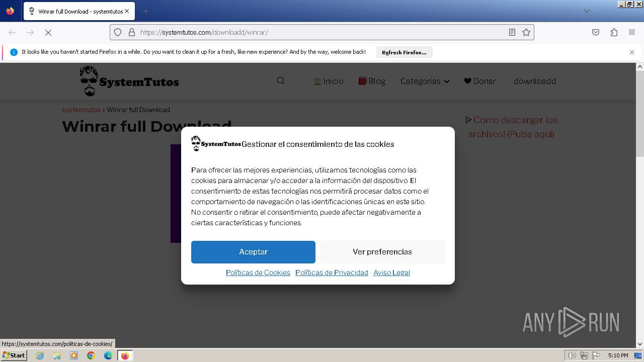The image size is (644, 362).
Task: Open File Explorer folder from taskbar
Action: click(x=57, y=355)
